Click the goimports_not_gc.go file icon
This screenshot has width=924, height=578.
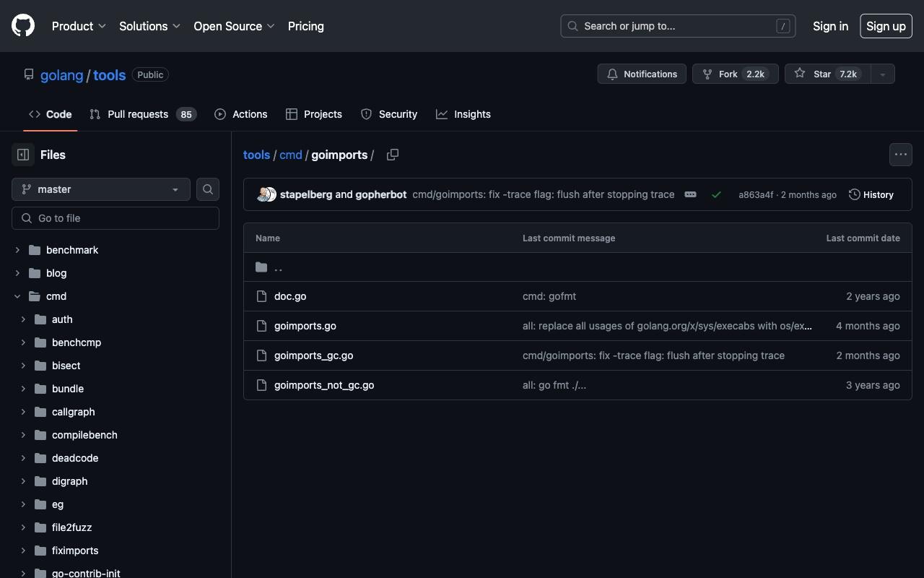tap(261, 385)
